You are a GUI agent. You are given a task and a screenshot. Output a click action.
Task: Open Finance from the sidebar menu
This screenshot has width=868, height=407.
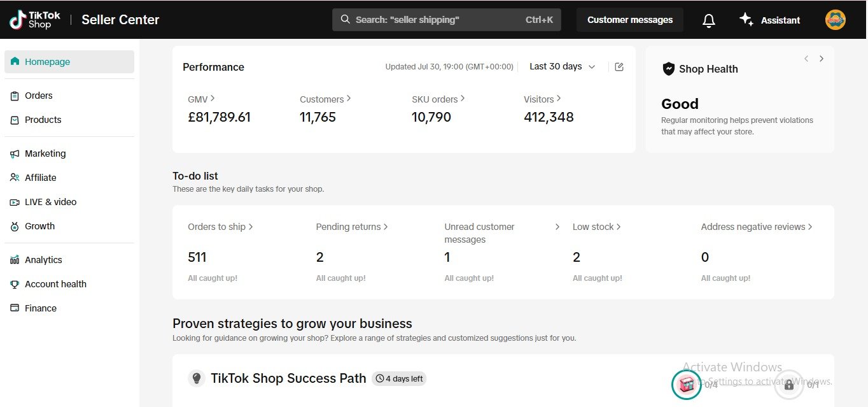[x=40, y=308]
